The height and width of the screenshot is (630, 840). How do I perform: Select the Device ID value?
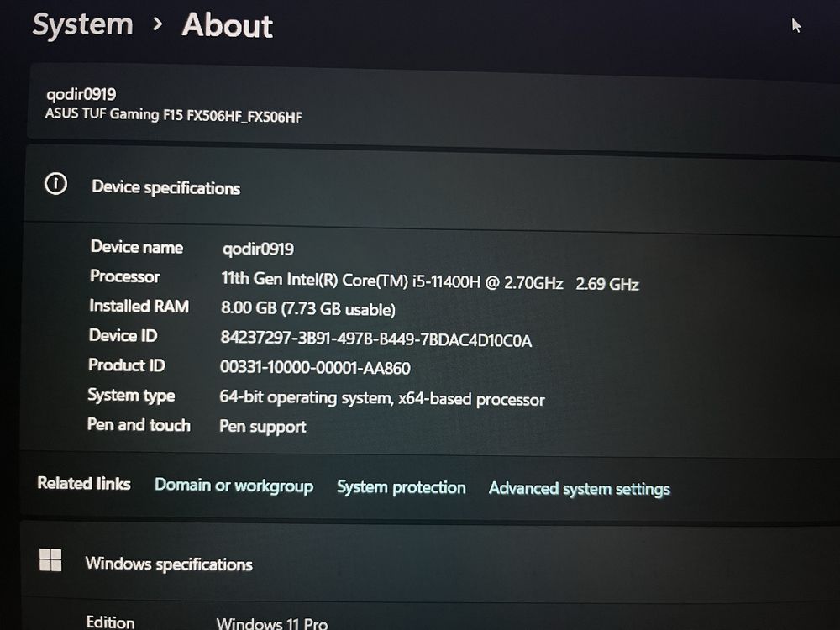(375, 339)
